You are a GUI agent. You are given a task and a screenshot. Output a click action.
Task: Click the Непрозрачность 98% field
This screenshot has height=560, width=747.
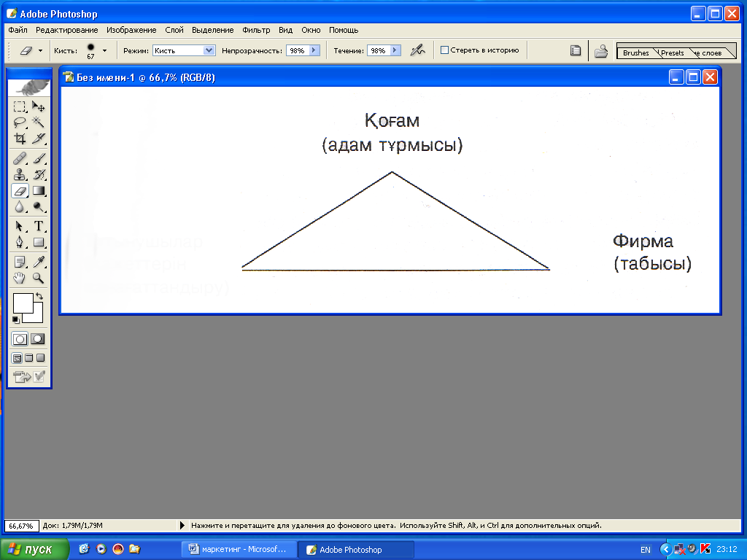coord(298,50)
